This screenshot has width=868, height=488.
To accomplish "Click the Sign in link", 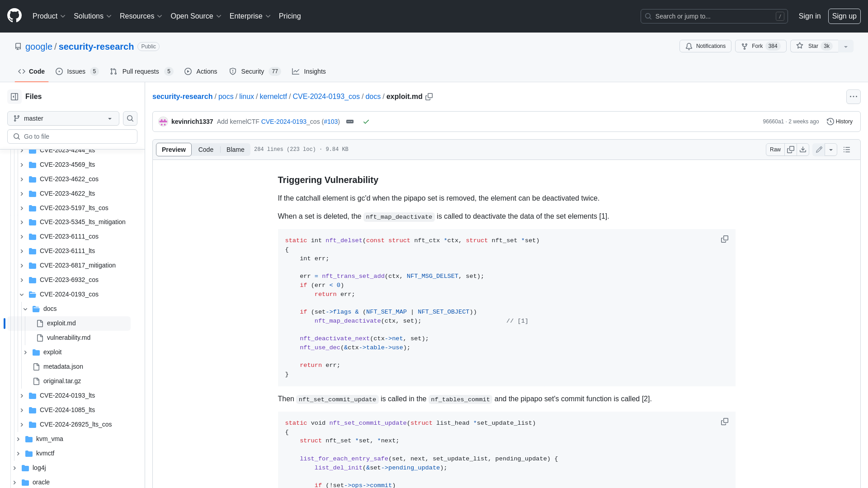I will [x=809, y=16].
